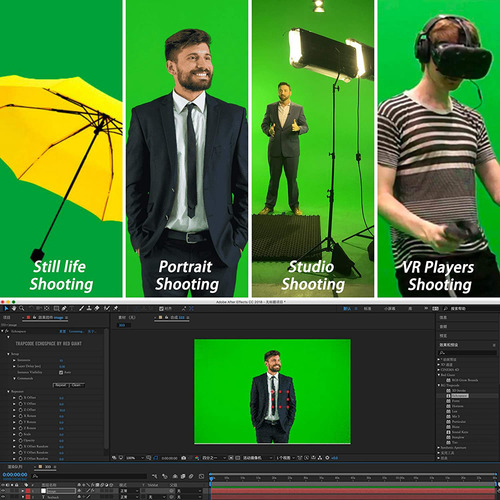Image resolution: width=500 pixels, height=500 pixels.
Task: Click the show channel color icon
Action: 197,458
